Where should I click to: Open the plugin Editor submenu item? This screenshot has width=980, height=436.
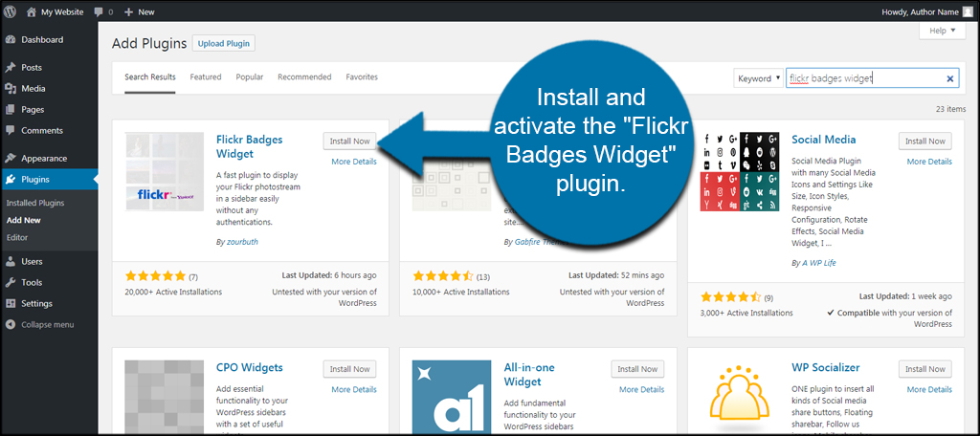click(17, 237)
